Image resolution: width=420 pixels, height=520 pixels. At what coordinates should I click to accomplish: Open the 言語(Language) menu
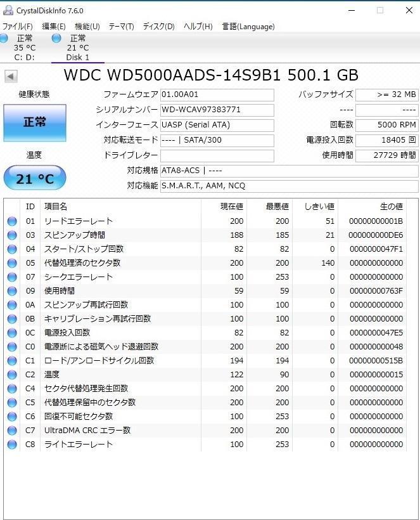point(248,26)
